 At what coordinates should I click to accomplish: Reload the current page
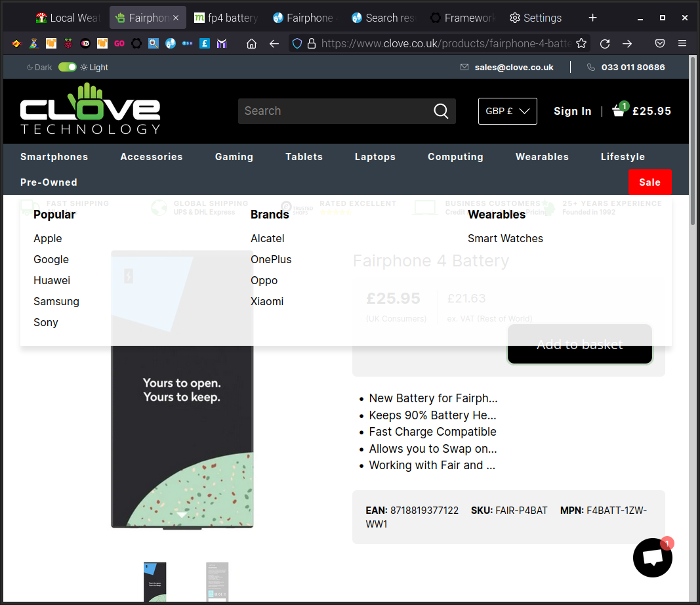(605, 43)
